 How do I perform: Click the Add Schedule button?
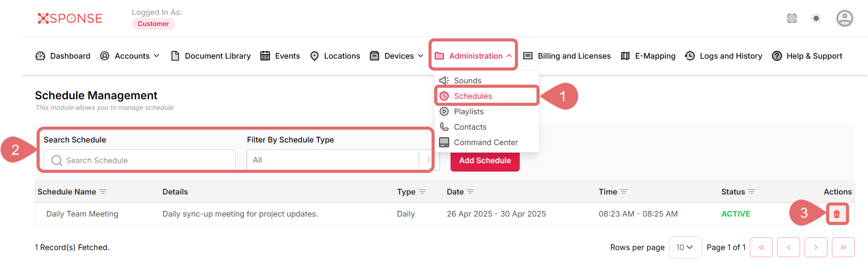coord(484,161)
